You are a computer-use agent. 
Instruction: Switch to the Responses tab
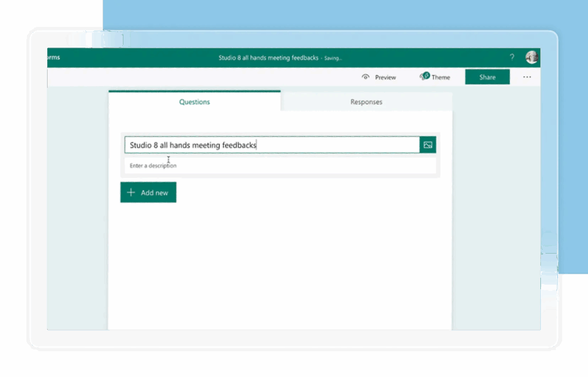[x=366, y=102]
